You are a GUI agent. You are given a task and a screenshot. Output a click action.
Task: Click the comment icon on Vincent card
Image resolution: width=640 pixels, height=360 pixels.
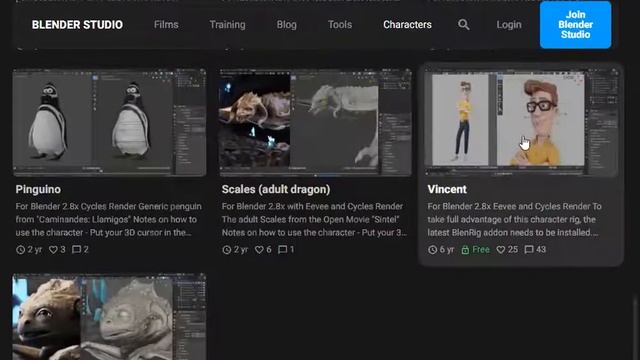pyautogui.click(x=529, y=249)
